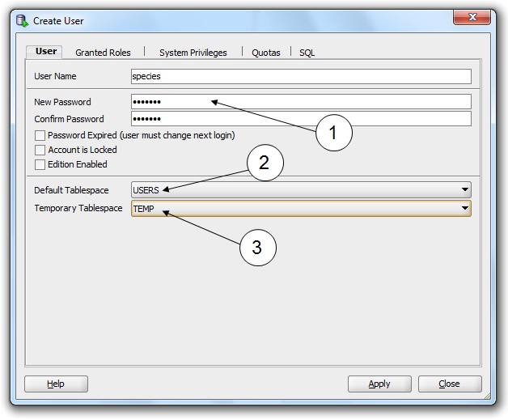
Task: Click the Temporary Tablespace label
Action: [x=78, y=208]
